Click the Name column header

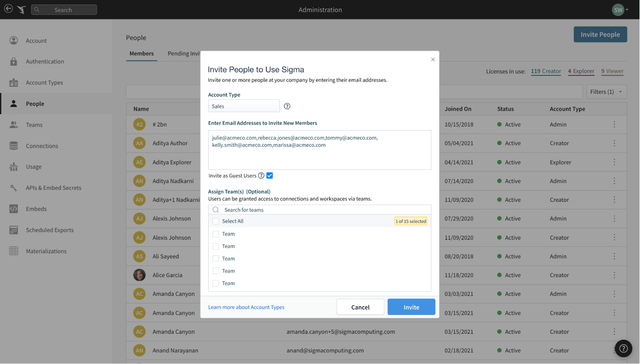pos(141,109)
